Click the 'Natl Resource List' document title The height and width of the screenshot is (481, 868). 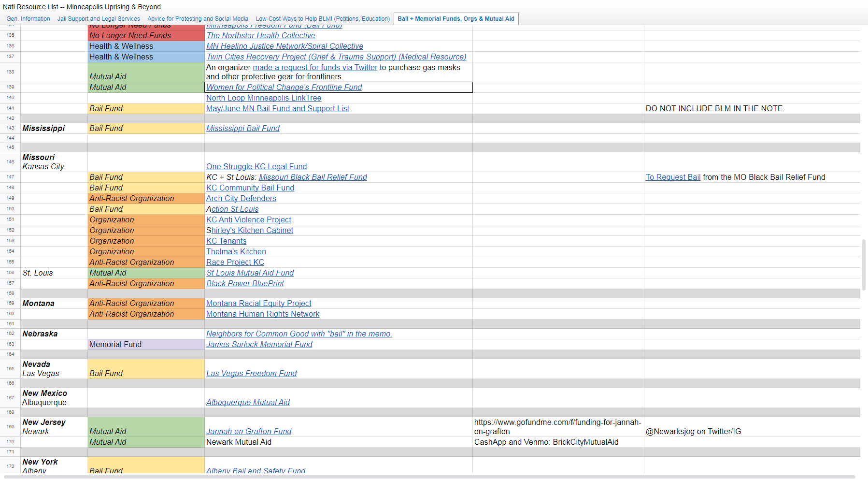click(x=82, y=7)
